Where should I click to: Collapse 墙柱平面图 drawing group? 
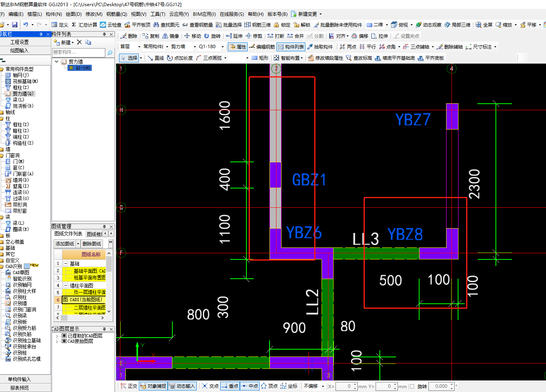click(66, 286)
